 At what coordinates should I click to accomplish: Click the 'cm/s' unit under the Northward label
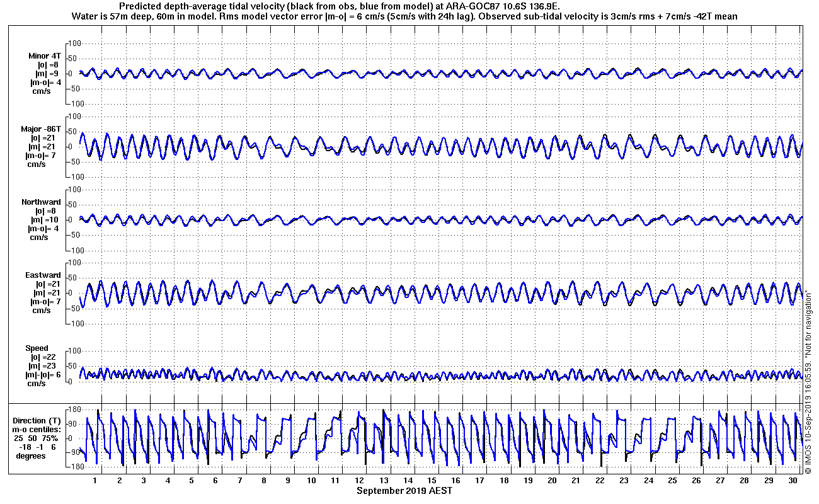click(x=38, y=238)
